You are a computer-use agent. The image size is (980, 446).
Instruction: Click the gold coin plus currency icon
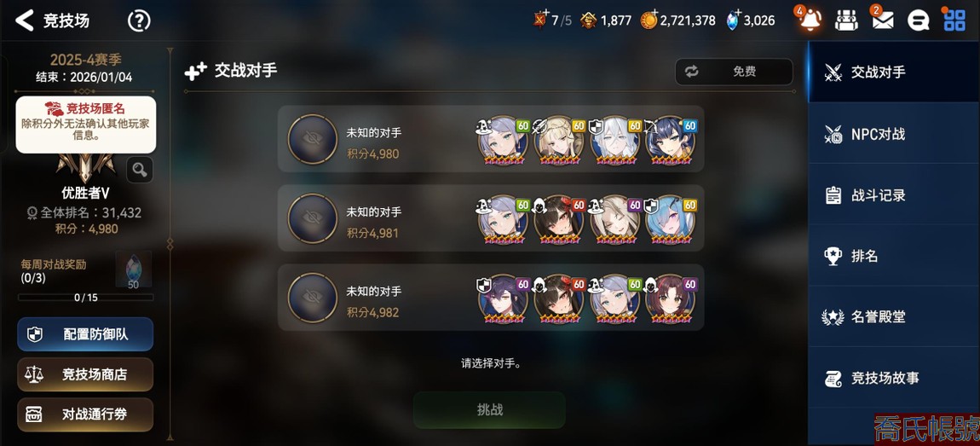(649, 20)
